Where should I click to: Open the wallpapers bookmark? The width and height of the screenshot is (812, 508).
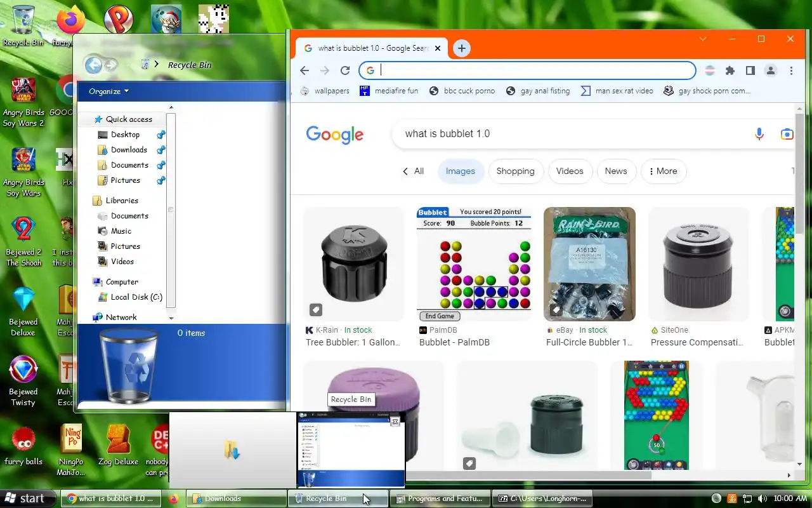point(325,91)
